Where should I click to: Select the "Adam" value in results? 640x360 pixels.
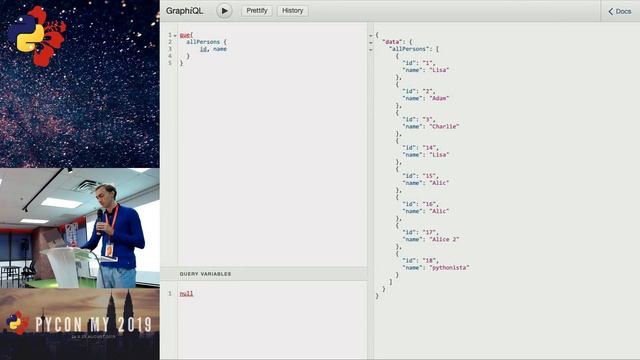pyautogui.click(x=439, y=98)
